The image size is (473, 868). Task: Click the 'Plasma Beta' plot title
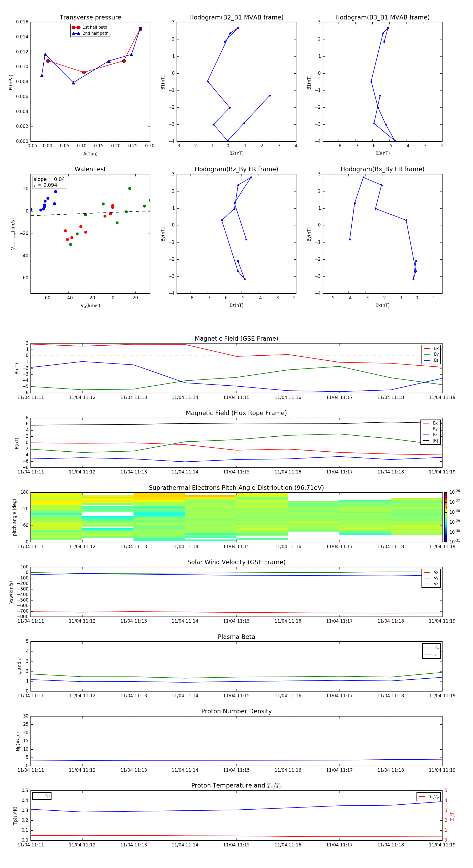point(236,637)
